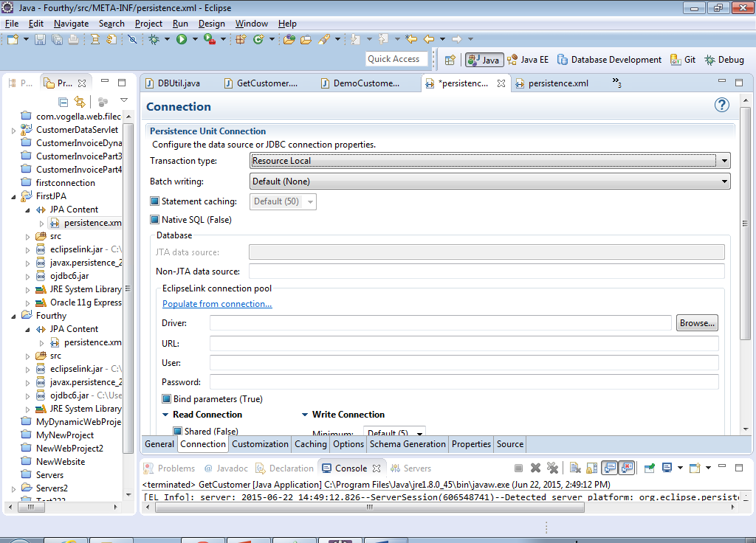
Task: Click the Save icon in main toolbar
Action: click(x=40, y=39)
